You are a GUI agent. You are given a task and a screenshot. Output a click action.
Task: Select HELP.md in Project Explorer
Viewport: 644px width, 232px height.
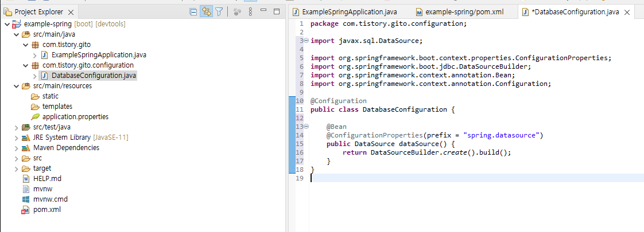[x=47, y=179]
